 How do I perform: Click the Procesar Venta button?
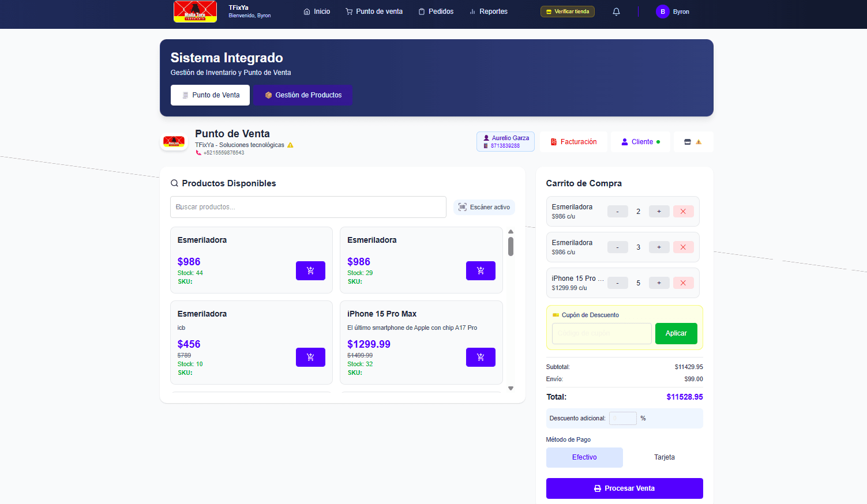coord(624,488)
